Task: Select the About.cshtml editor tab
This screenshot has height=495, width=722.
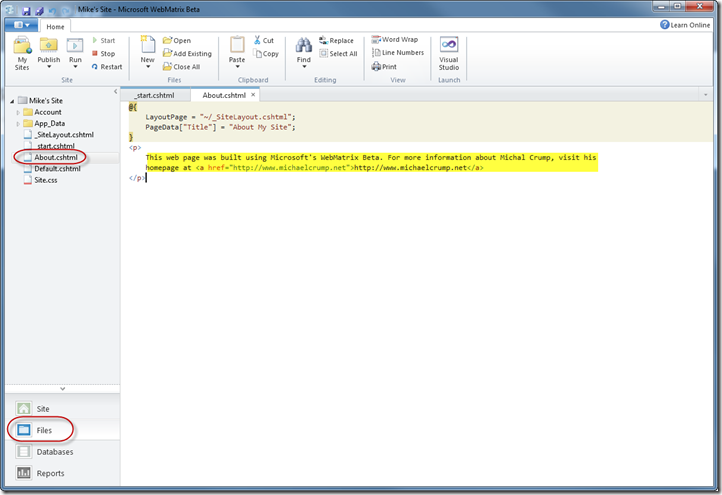Action: pyautogui.click(x=224, y=95)
